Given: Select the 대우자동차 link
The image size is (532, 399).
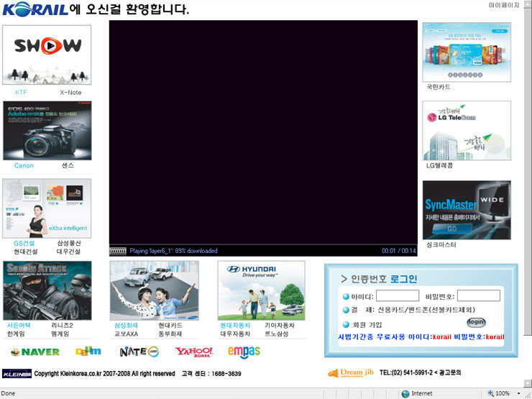Looking at the screenshot, I should 235,334.
